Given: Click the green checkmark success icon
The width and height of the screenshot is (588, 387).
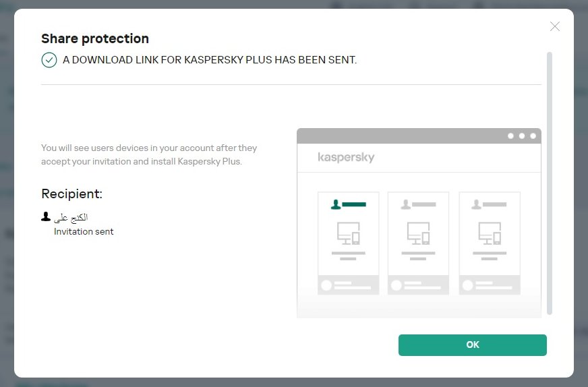Looking at the screenshot, I should (49, 60).
